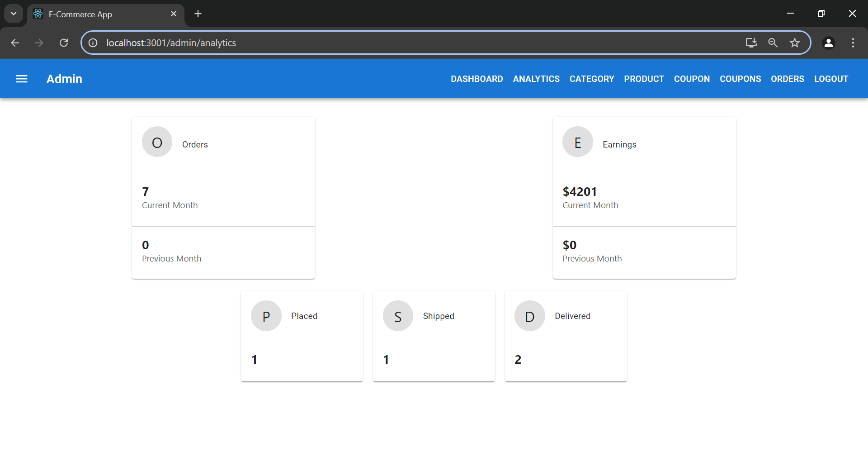The width and height of the screenshot is (868, 461).
Task: Go to CATEGORY section
Action: click(x=592, y=79)
